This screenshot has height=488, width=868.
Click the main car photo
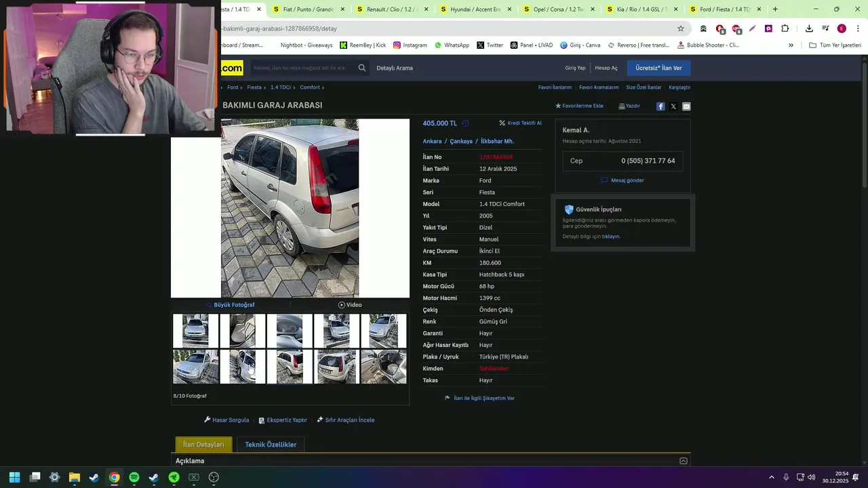click(290, 208)
